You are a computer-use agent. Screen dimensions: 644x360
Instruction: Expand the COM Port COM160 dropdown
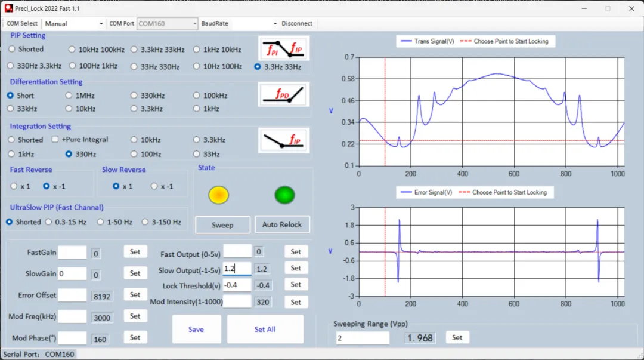(168, 24)
